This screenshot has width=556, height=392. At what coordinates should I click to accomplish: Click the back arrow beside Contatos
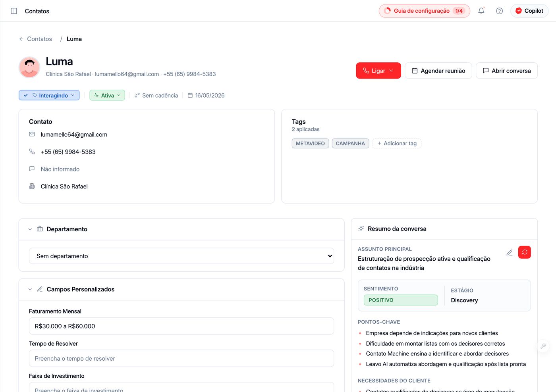coord(21,39)
